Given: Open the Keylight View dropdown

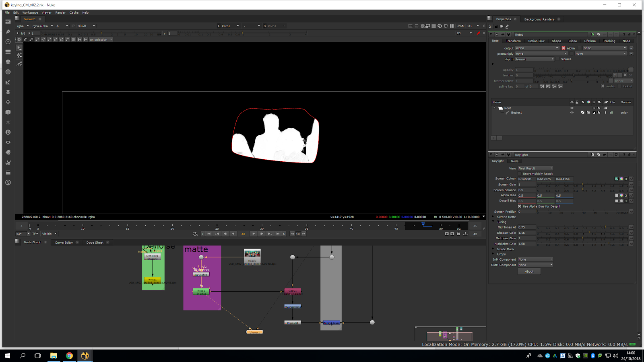Looking at the screenshot, I should 535,169.
